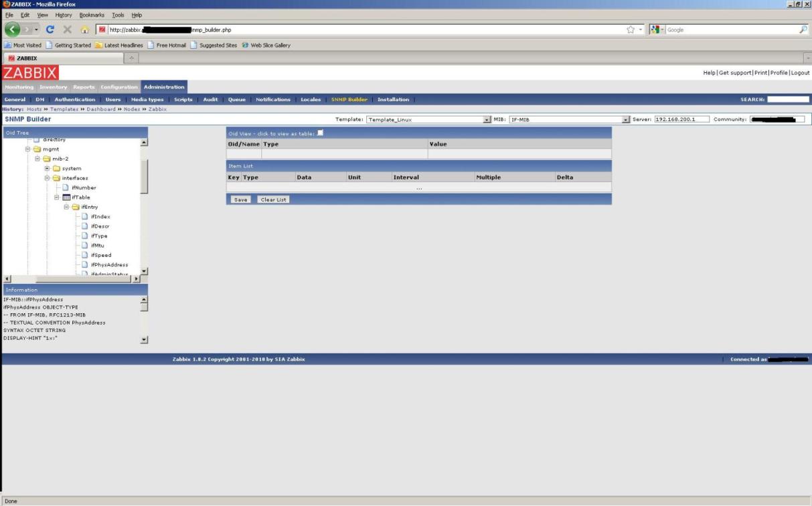This screenshot has width=812, height=506.
Task: Click the ifType document icon
Action: pyautogui.click(x=85, y=236)
